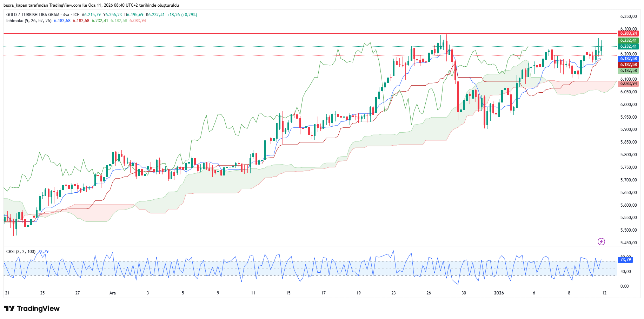The image size is (644, 319).
Task: Click the purple lightning bolt icon
Action: click(601, 241)
